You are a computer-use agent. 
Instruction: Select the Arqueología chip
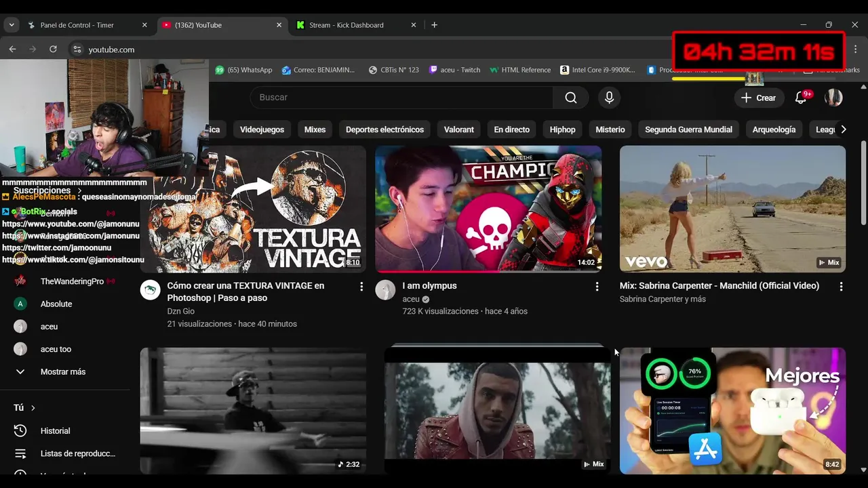point(774,129)
